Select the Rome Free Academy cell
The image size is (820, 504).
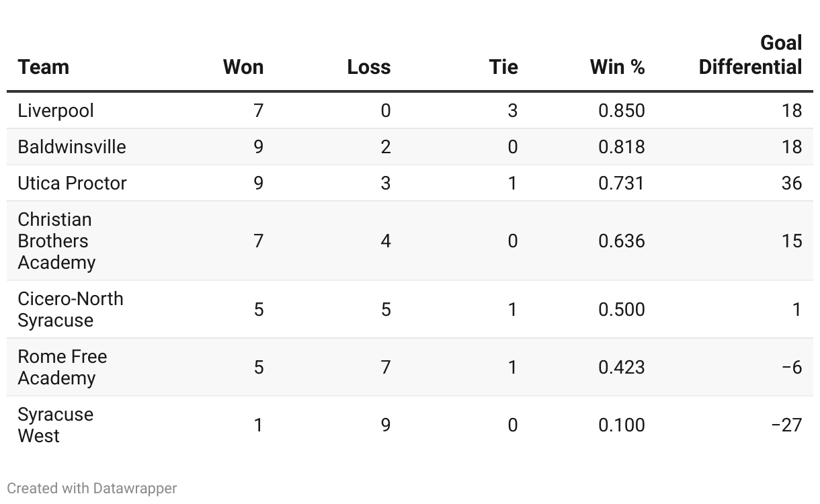coord(62,367)
